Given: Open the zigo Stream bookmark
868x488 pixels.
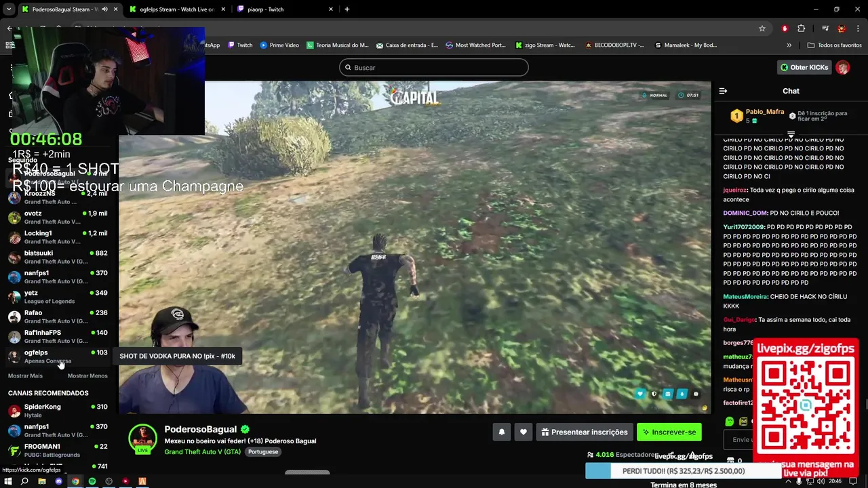Looking at the screenshot, I should [x=545, y=45].
